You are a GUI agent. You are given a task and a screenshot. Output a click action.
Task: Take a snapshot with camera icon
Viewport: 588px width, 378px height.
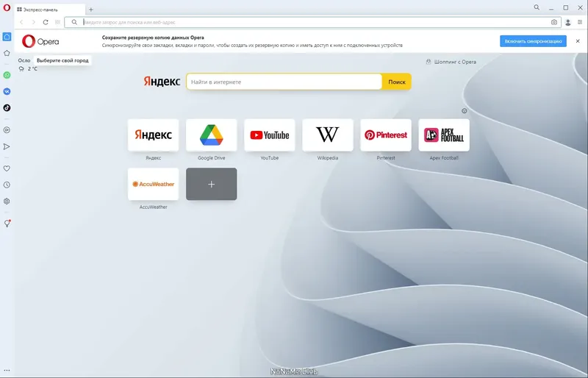(x=554, y=22)
